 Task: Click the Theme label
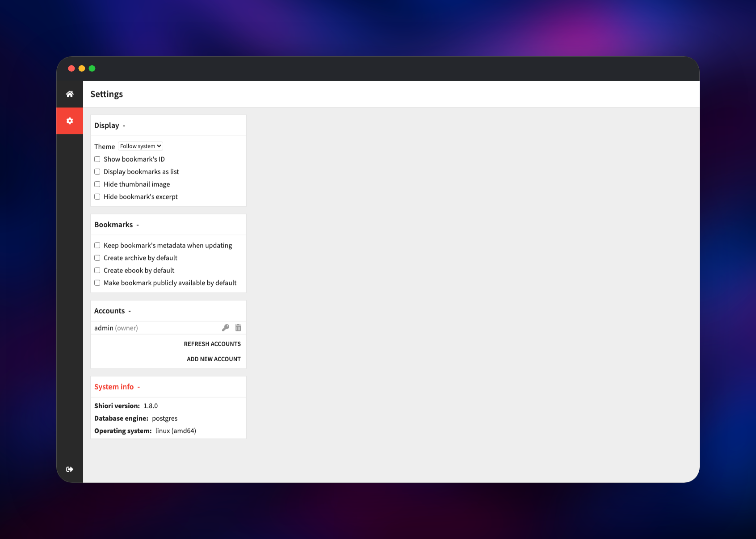click(104, 147)
